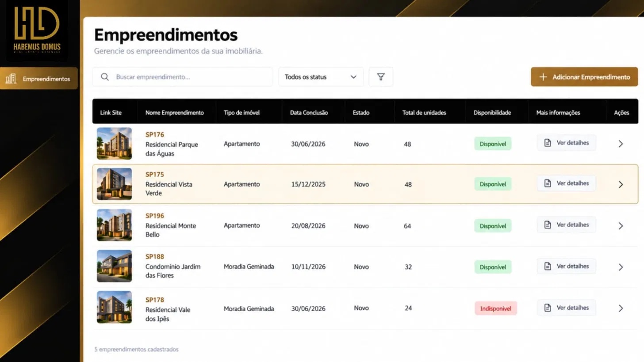Click the Residencial Monte Bello name
This screenshot has width=644, height=362.
coord(171,230)
